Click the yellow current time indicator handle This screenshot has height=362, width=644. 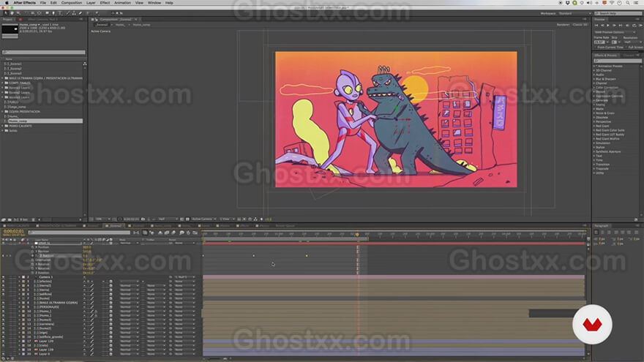pyautogui.click(x=357, y=234)
